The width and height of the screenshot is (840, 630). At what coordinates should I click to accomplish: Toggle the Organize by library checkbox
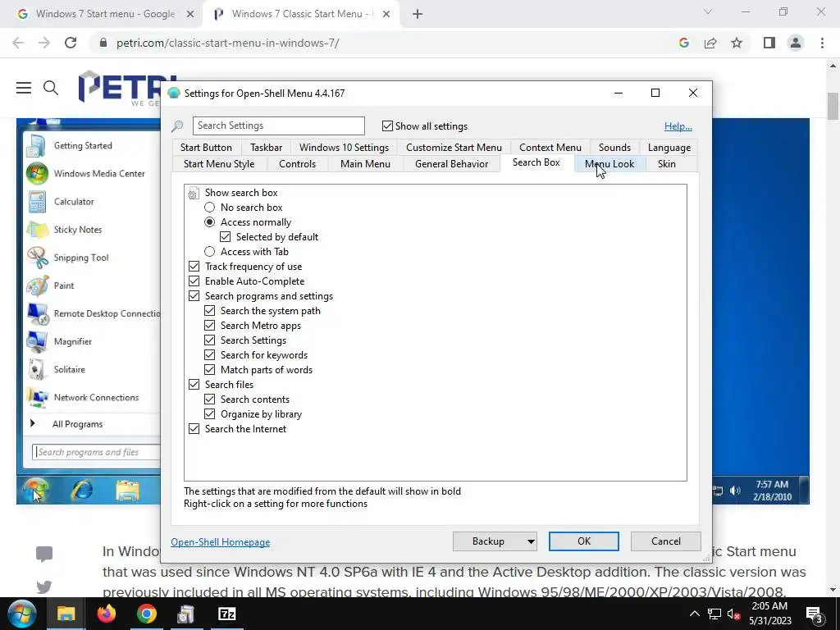[209, 414]
